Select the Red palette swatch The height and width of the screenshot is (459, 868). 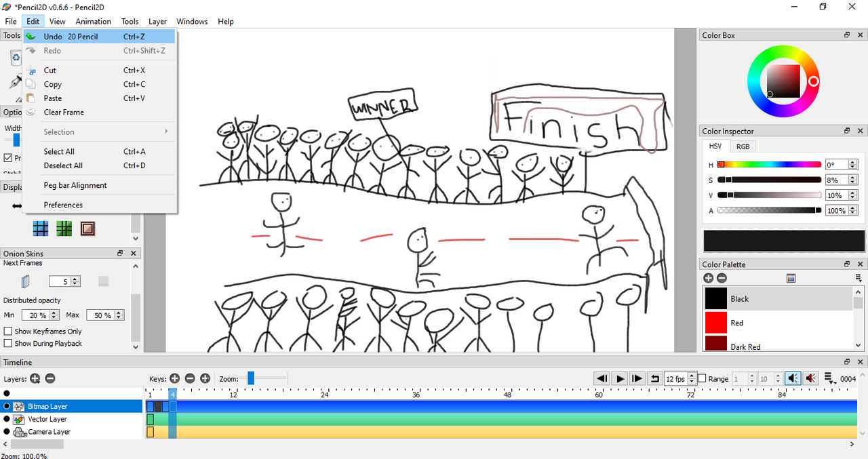[716, 323]
